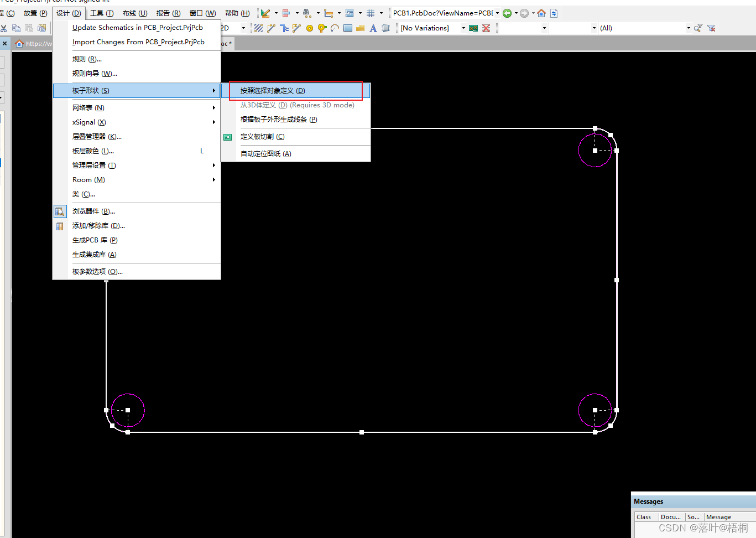This screenshot has height=538, width=756.
Task: Click the binoculars find icon
Action: pyautogui.click(x=306, y=13)
